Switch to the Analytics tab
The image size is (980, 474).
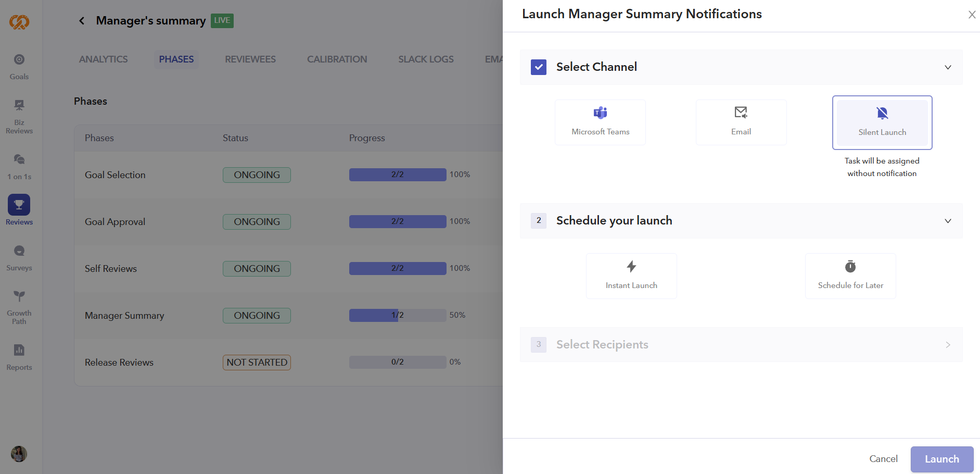coord(103,59)
